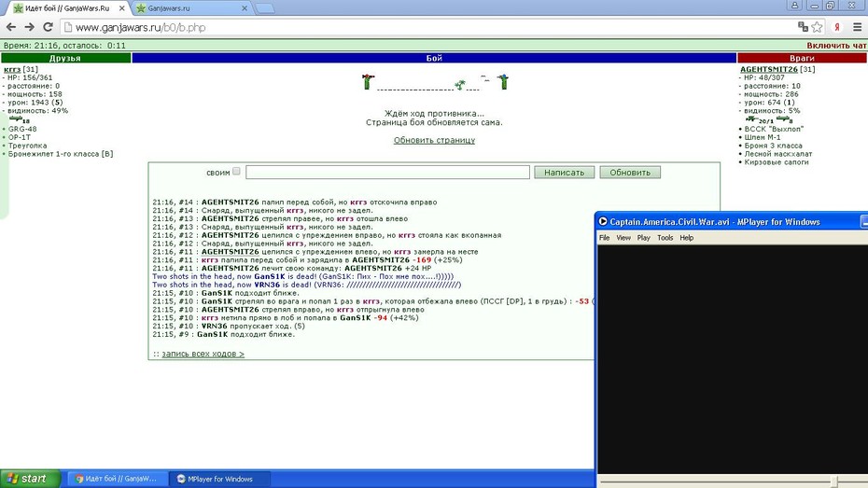Click the palm tree on the battlefield
The width and height of the screenshot is (868, 488).
(460, 85)
